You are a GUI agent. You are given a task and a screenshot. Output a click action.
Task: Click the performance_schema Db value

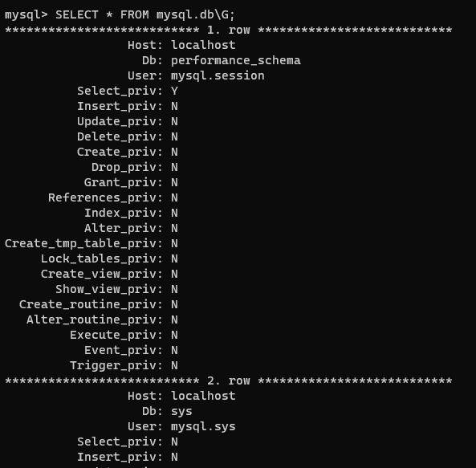click(x=235, y=61)
